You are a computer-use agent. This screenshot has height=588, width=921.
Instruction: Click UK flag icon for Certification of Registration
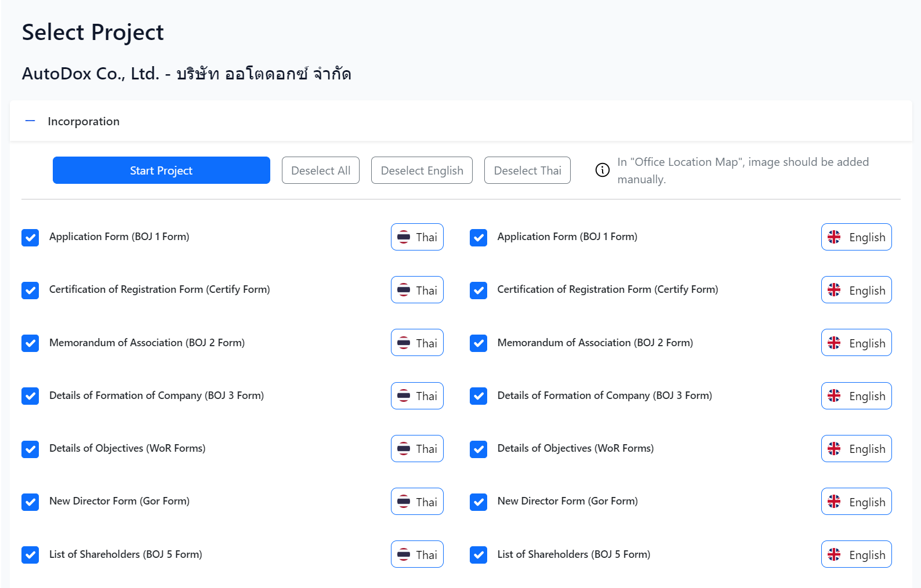(834, 290)
